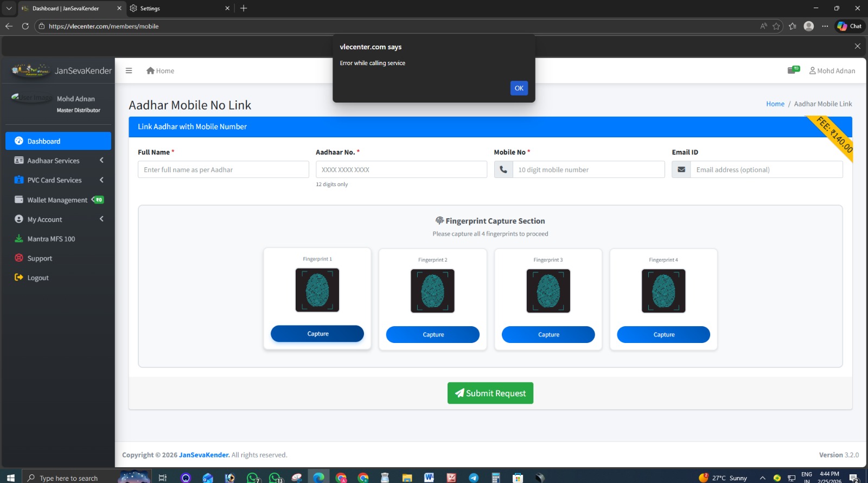The image size is (868, 483).
Task: Click the Fingerprint 3 scanner image
Action: click(548, 291)
